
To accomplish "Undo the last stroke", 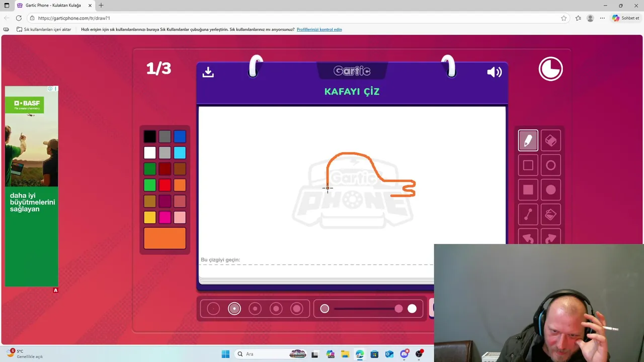I will 528,237.
